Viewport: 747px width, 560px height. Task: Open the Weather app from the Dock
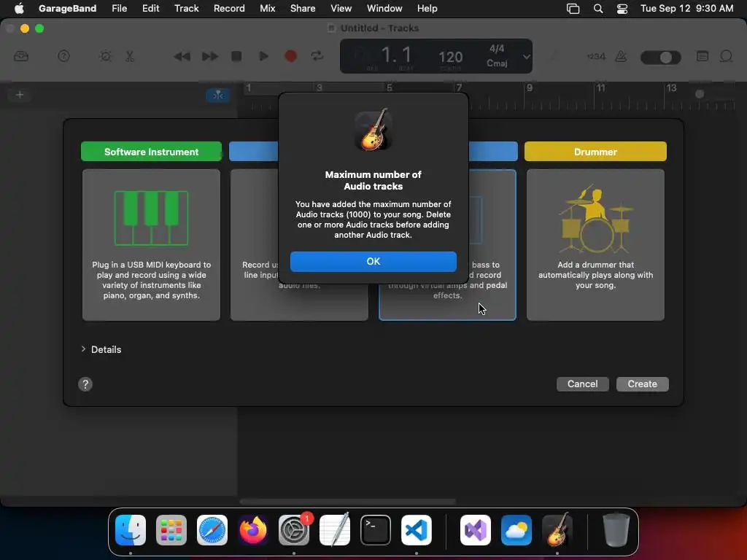[x=516, y=529]
